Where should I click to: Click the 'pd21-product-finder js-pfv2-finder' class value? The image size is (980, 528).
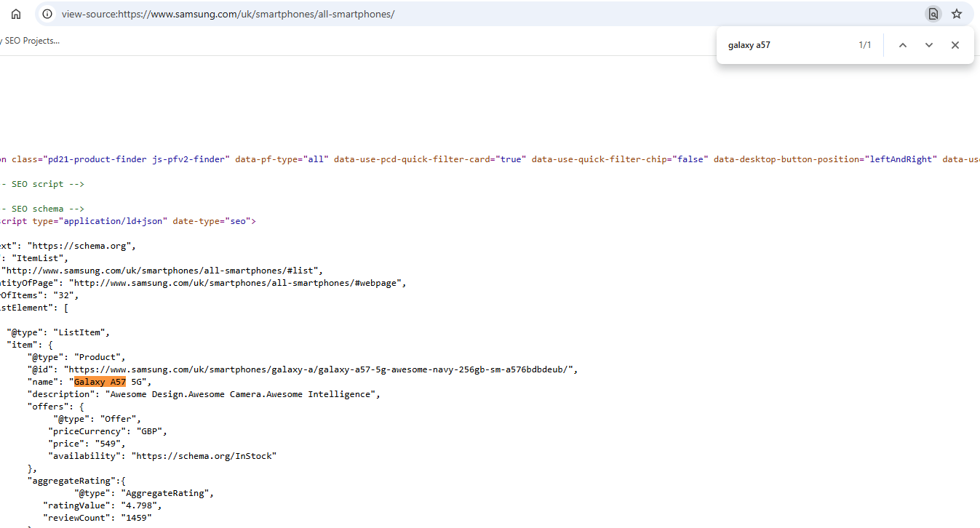[136, 159]
